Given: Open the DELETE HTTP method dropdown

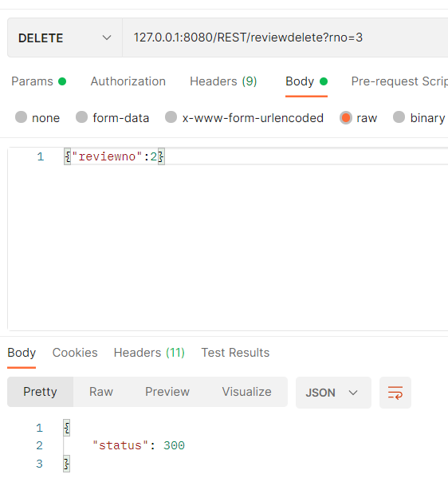Looking at the screenshot, I should click(x=65, y=38).
